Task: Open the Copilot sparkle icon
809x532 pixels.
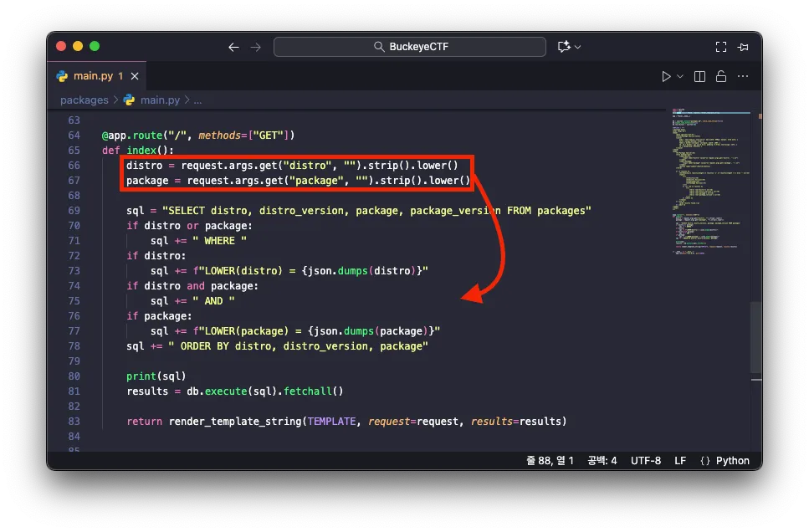Action: (x=564, y=47)
